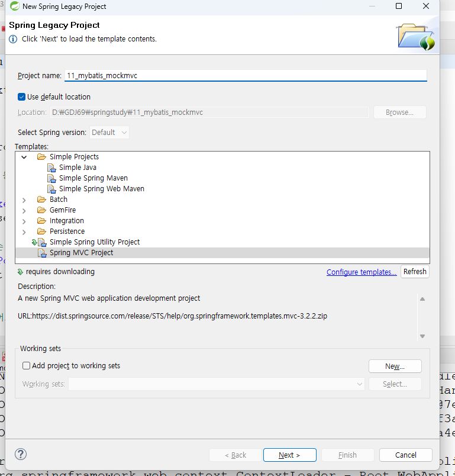Click the Simple Spring Web Maven icon
Screen dimensions: 455x476
tap(51, 189)
